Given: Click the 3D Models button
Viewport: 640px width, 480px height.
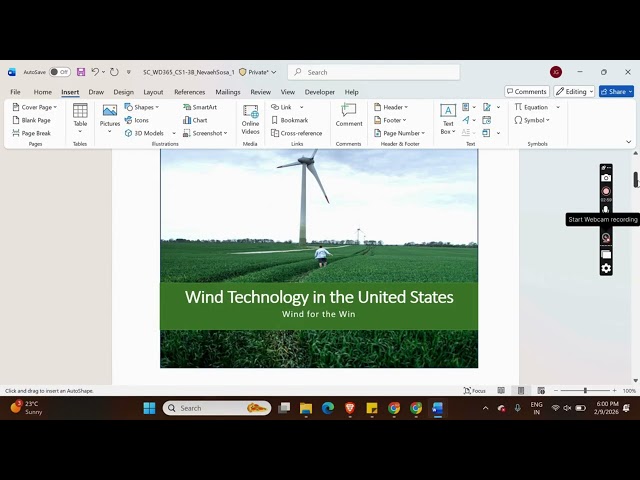Looking at the screenshot, I should [x=144, y=133].
